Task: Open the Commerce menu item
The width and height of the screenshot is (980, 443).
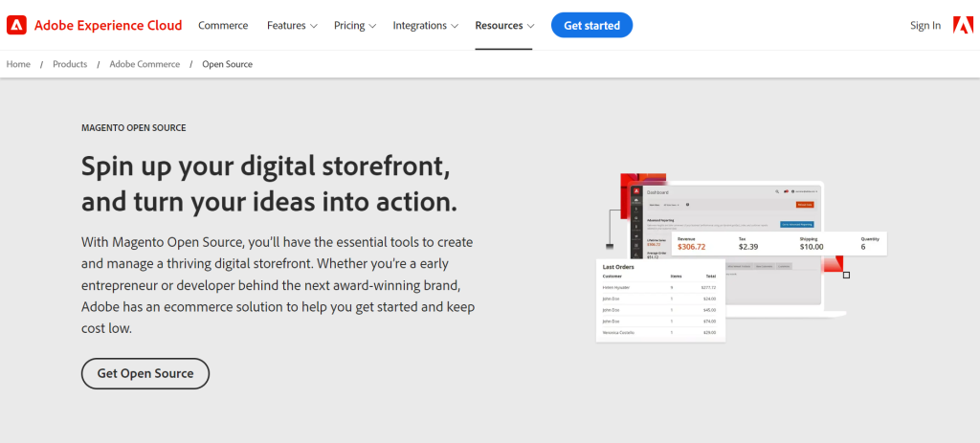Action: [223, 26]
